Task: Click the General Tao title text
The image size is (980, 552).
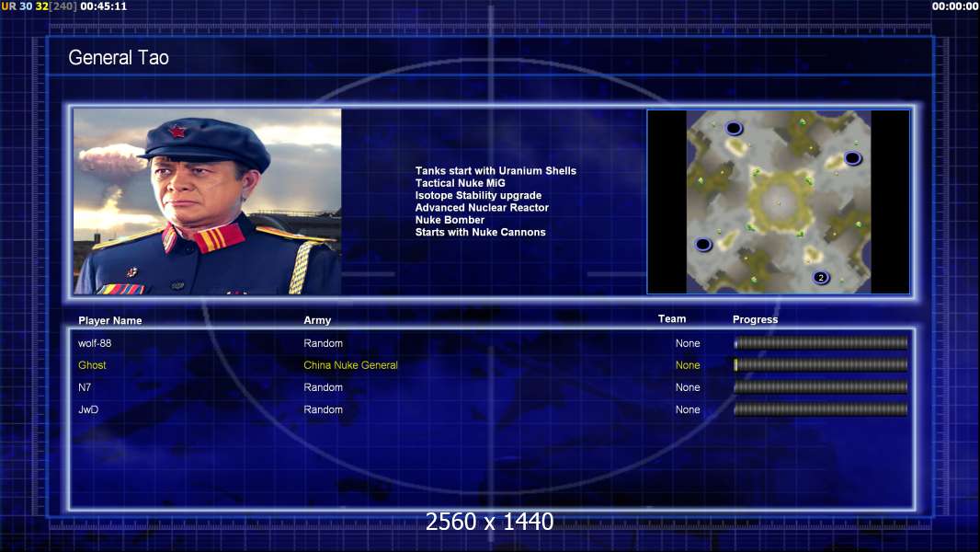Action: click(x=118, y=58)
